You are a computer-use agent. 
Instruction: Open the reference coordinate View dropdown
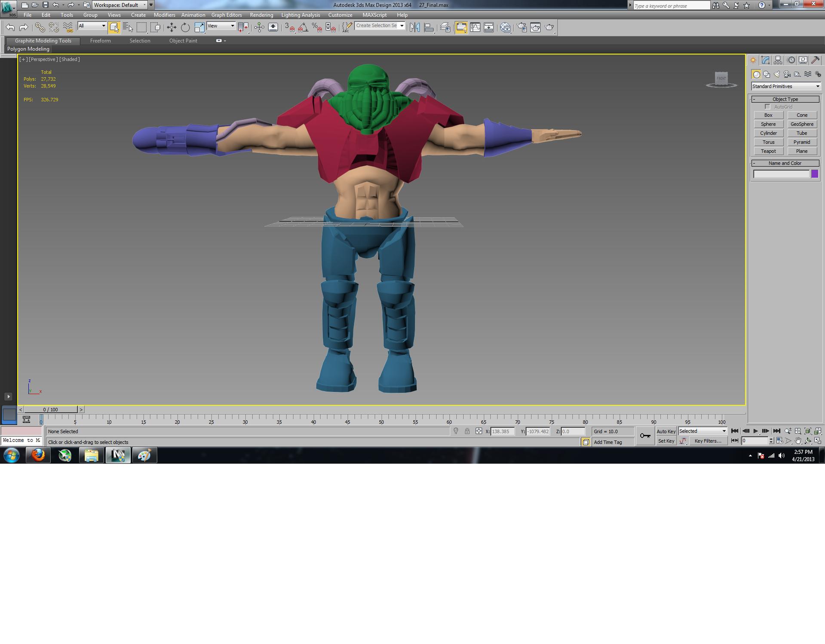coord(221,26)
